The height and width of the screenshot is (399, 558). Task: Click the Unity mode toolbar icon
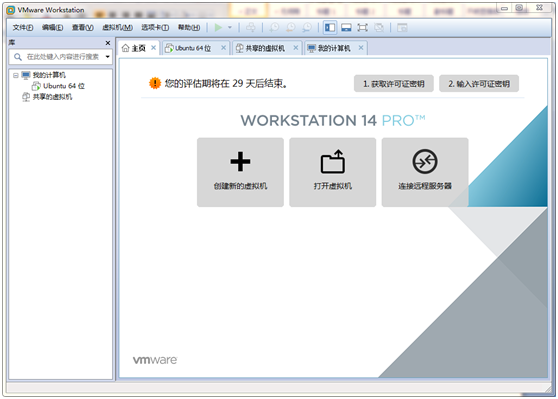[x=379, y=27]
